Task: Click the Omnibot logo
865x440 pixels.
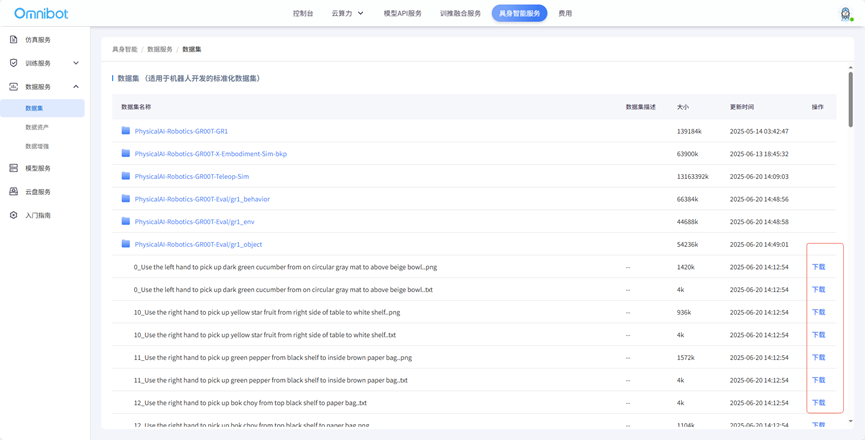Action: coord(41,13)
